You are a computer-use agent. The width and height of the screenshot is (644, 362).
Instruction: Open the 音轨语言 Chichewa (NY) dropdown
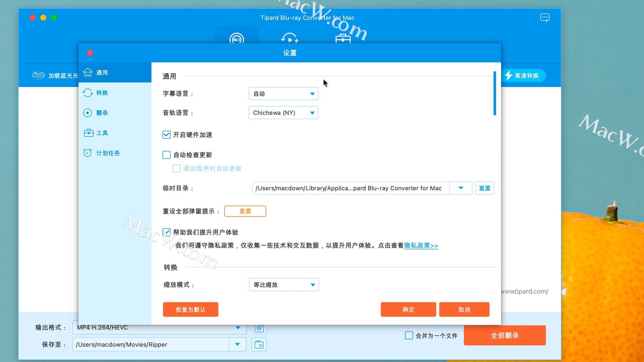[283, 113]
